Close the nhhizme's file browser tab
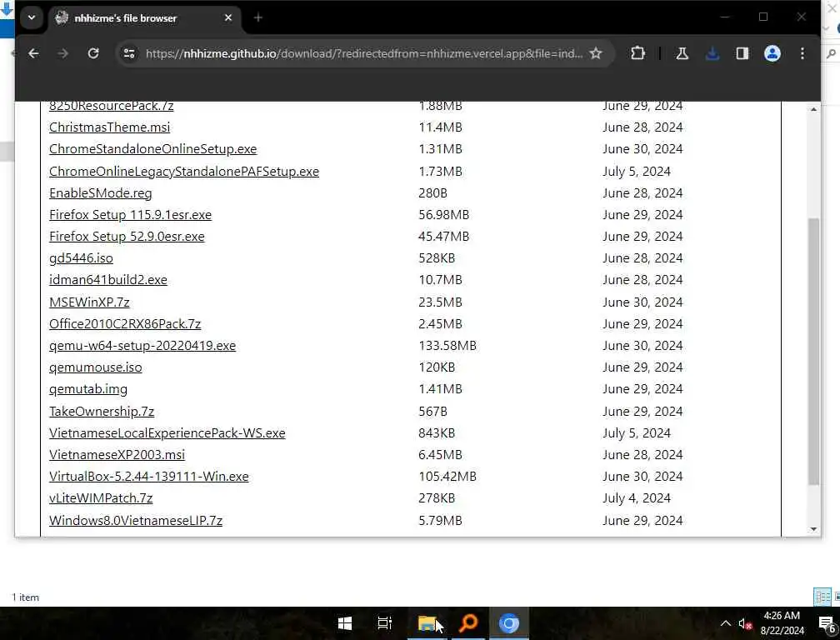The height and width of the screenshot is (640, 840). tap(228, 17)
